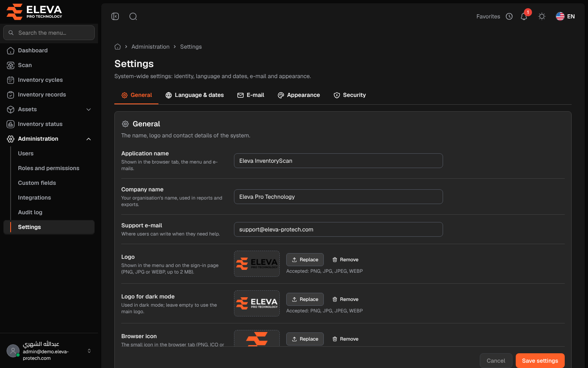The height and width of the screenshot is (368, 588).
Task: Collapse the Administration menu chevron
Action: pyautogui.click(x=89, y=139)
